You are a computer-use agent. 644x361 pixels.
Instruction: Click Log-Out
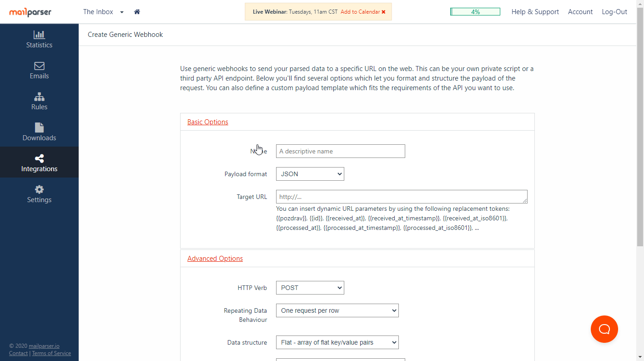point(614,12)
